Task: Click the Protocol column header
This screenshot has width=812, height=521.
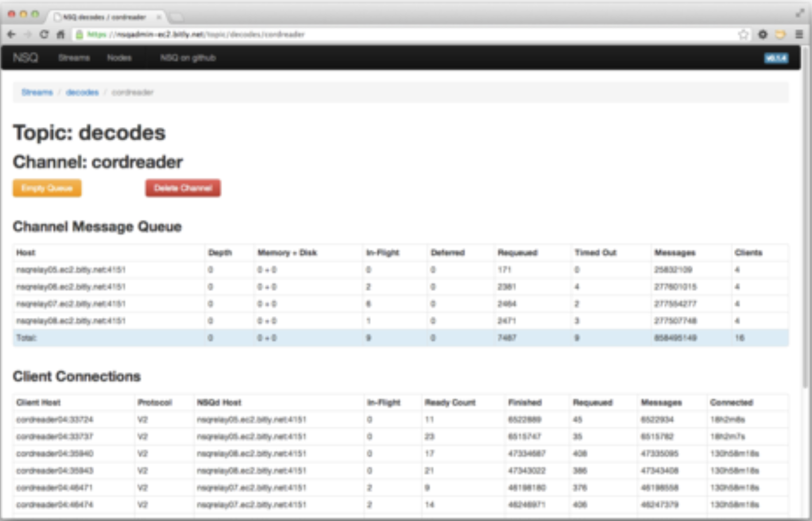Action: click(x=155, y=402)
